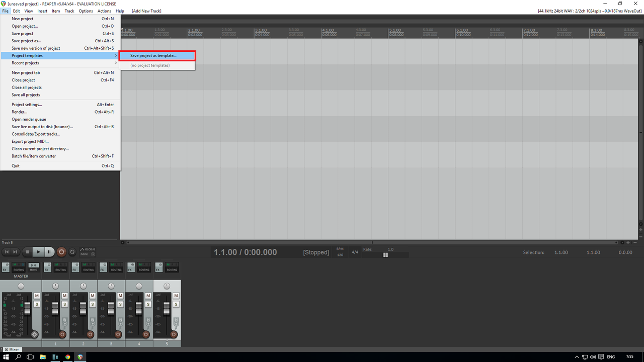
Task: Open FX window for track 3
Action: tap(103, 267)
